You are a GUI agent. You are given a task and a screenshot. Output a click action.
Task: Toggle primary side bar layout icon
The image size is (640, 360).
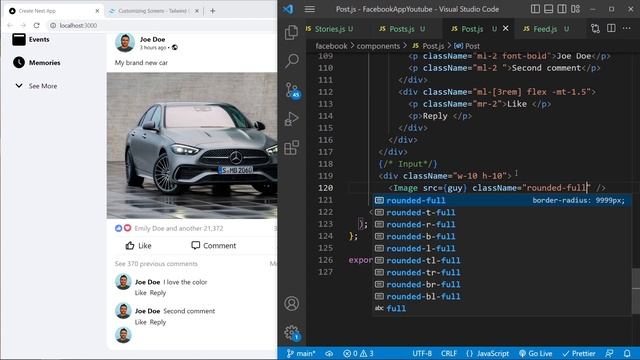pos(535,9)
